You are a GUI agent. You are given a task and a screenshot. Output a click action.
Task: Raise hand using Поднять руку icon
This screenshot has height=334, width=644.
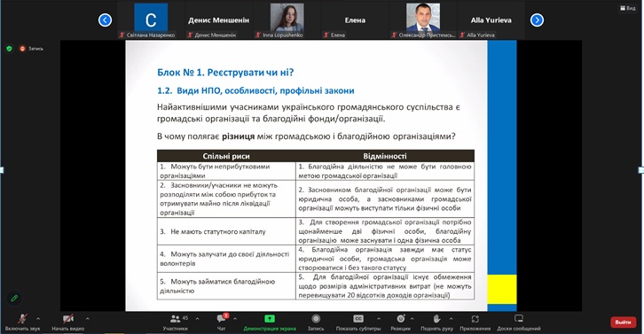tap(436, 319)
